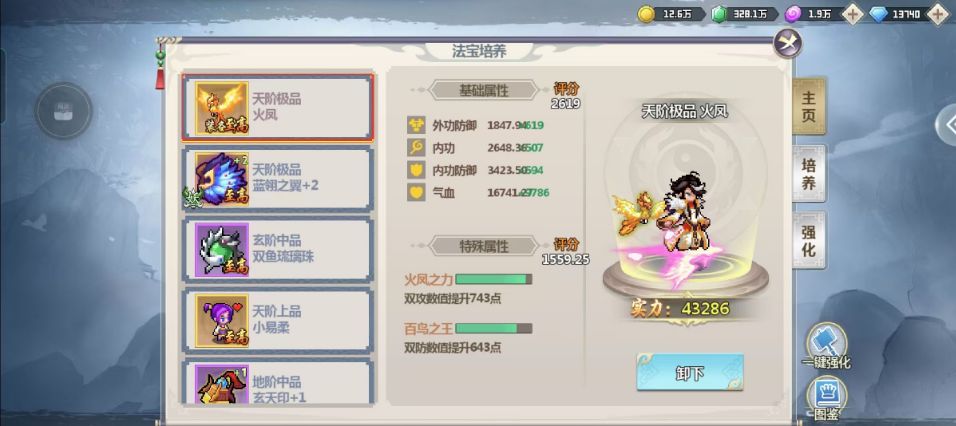
Task: Open the 培养 tab
Action: pos(808,174)
